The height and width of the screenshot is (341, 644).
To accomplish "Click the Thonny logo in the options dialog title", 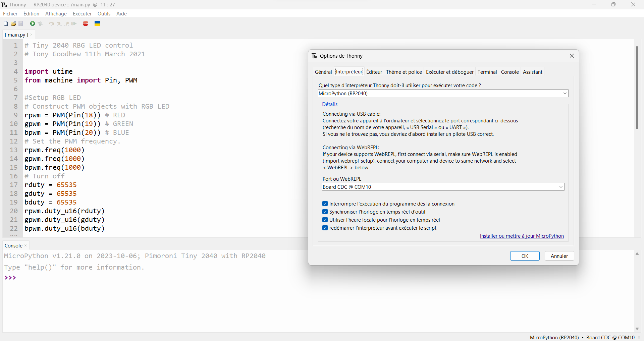I will click(315, 56).
